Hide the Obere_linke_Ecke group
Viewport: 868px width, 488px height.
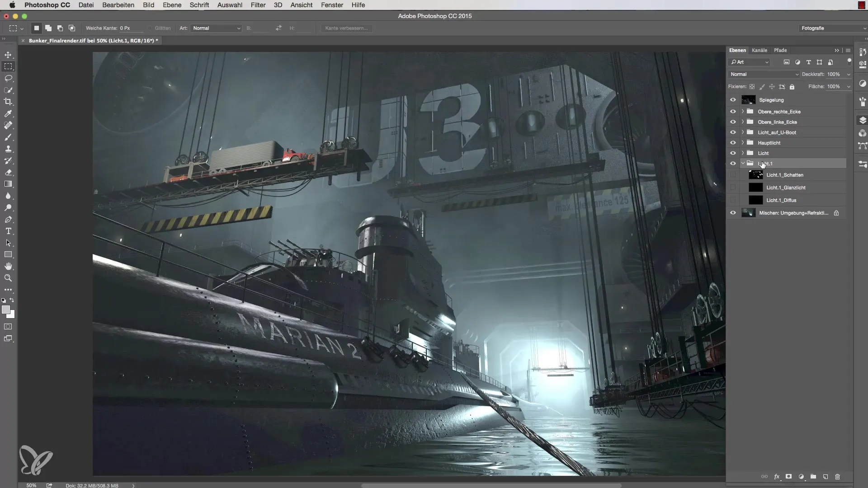point(733,122)
